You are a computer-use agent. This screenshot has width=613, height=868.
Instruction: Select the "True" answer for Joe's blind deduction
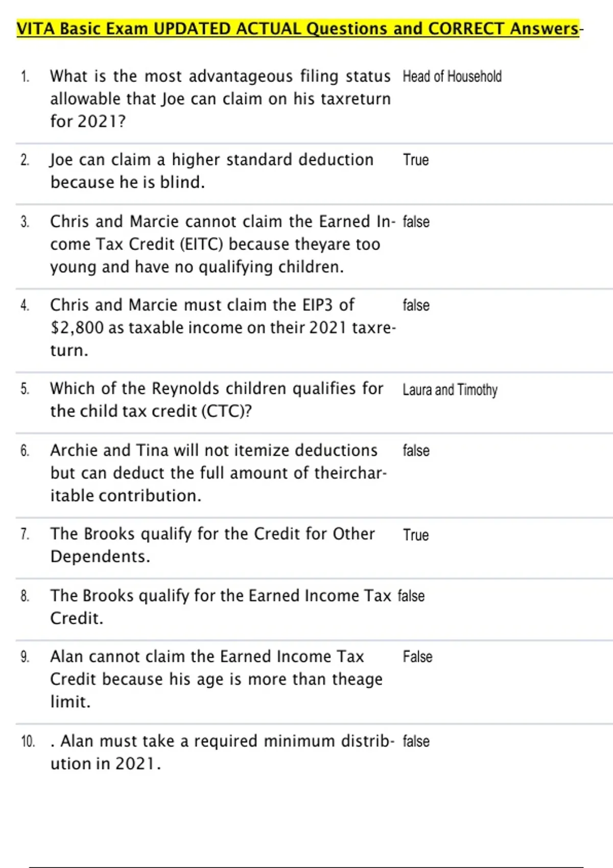(x=416, y=160)
